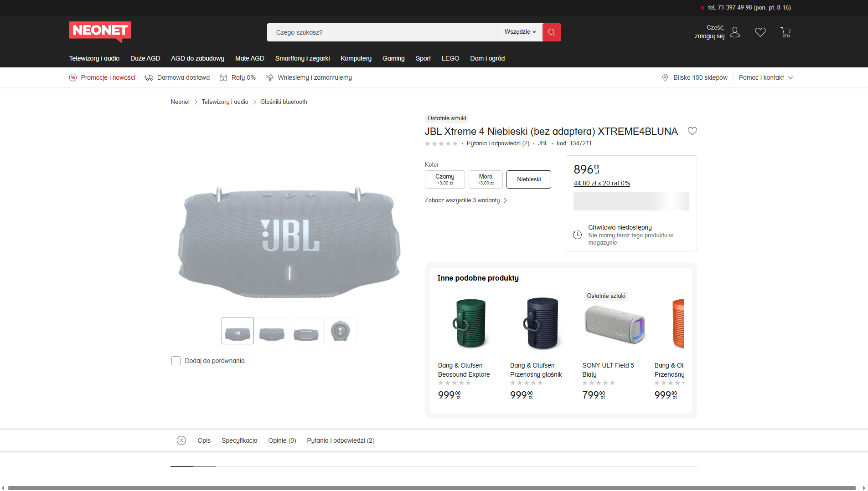Click the main JBL speaker image
Image resolution: width=868 pixels, height=491 pixels.
(x=289, y=242)
